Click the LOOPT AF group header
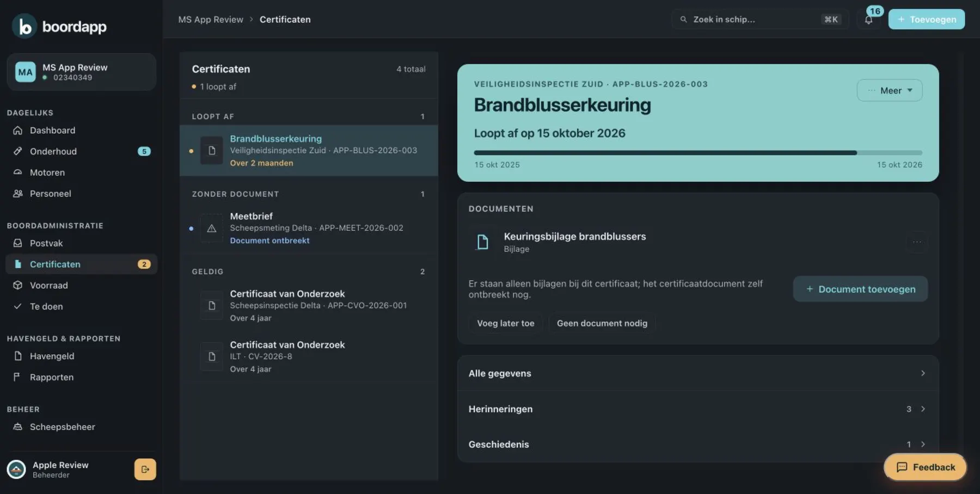 coord(309,116)
